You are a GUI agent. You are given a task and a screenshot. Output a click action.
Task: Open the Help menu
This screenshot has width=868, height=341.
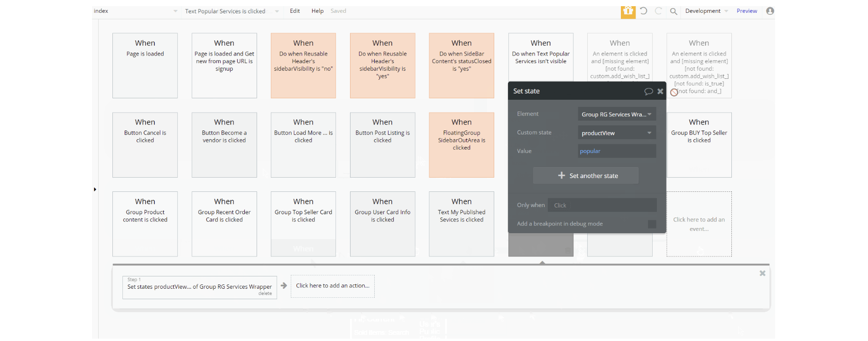(x=317, y=11)
